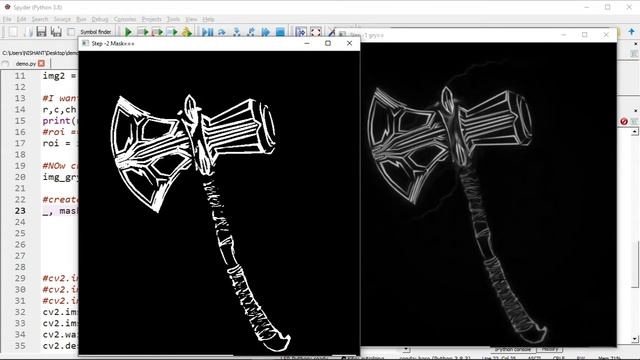Viewport: 640px width, 360px height.
Task: Click line number 13 in the editor
Action: pos(20,98)
